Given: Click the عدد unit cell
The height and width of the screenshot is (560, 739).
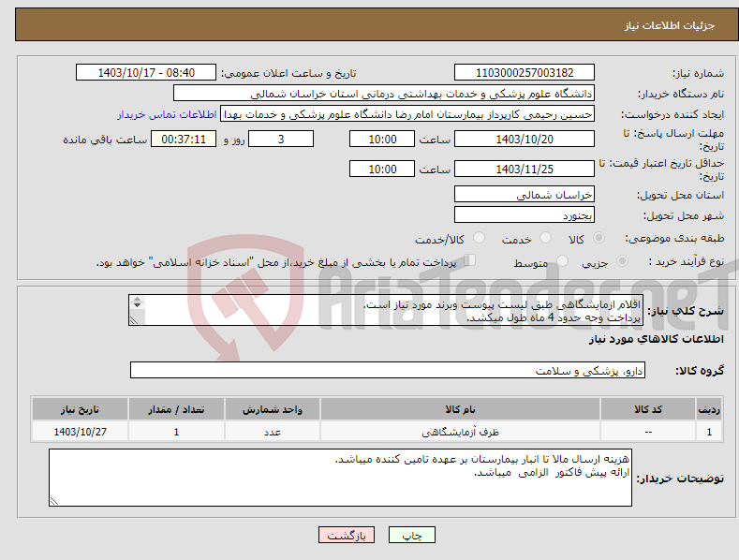Looking at the screenshot, I should pos(273,432).
